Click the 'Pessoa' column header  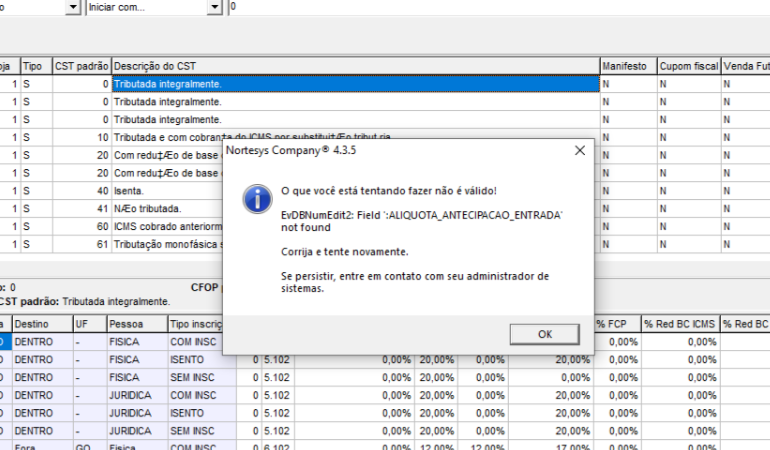pos(137,324)
